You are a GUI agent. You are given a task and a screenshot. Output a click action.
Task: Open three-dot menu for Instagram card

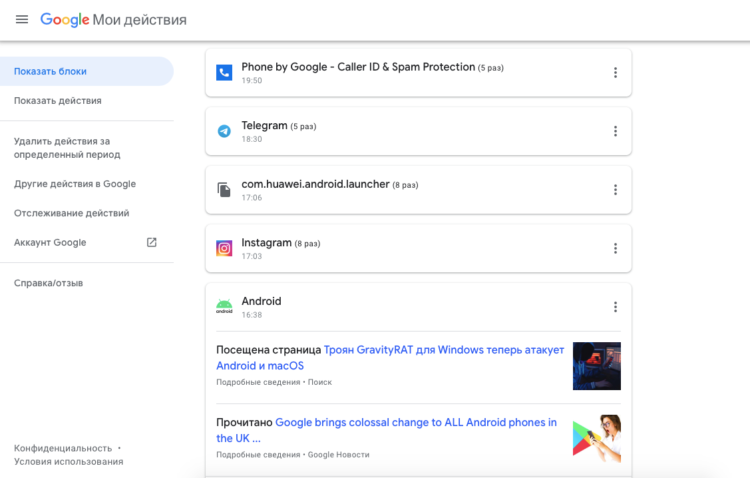[x=615, y=248]
